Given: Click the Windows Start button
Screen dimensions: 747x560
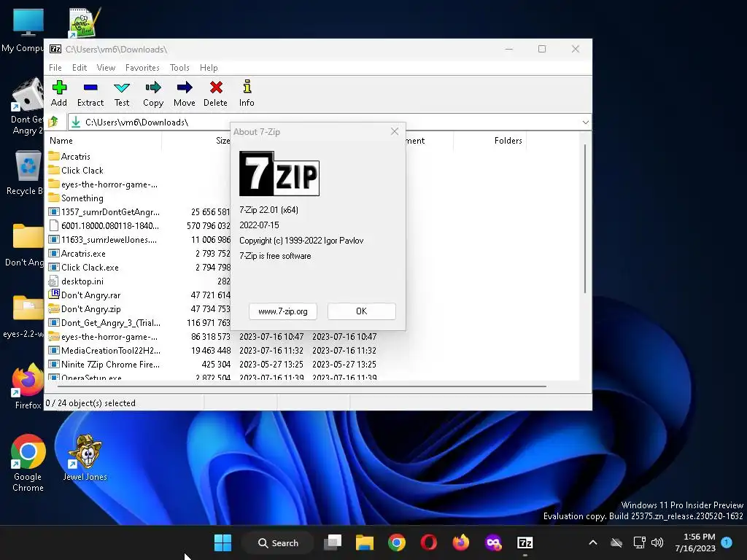Looking at the screenshot, I should (x=222, y=542).
